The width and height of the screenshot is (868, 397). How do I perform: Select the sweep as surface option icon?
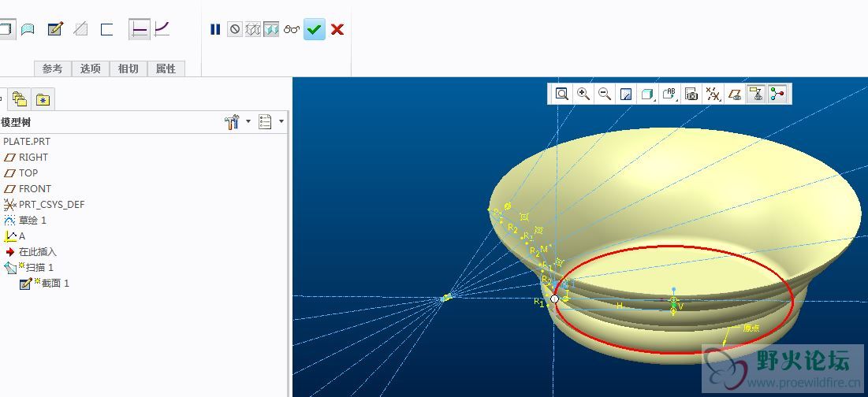click(27, 29)
